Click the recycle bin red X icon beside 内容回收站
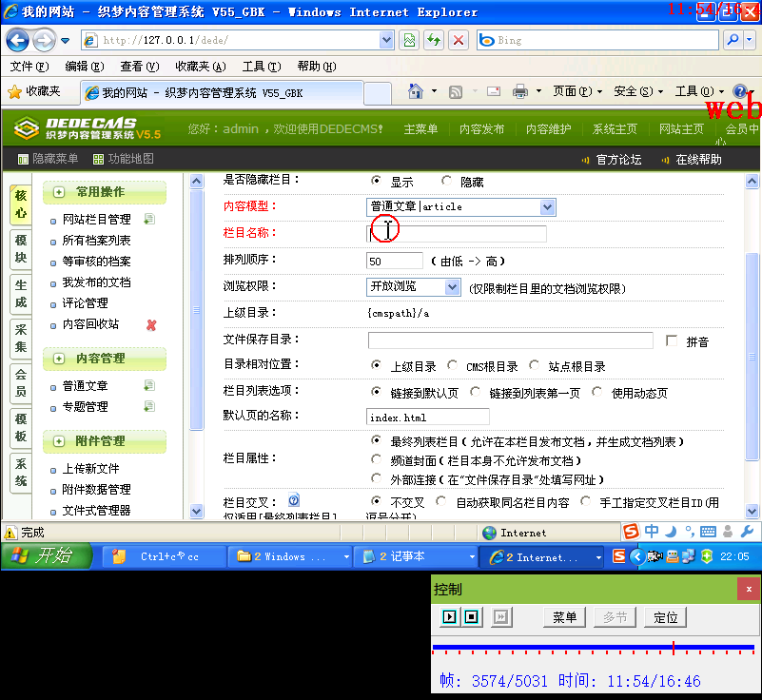The height and width of the screenshot is (700, 762). tap(149, 326)
